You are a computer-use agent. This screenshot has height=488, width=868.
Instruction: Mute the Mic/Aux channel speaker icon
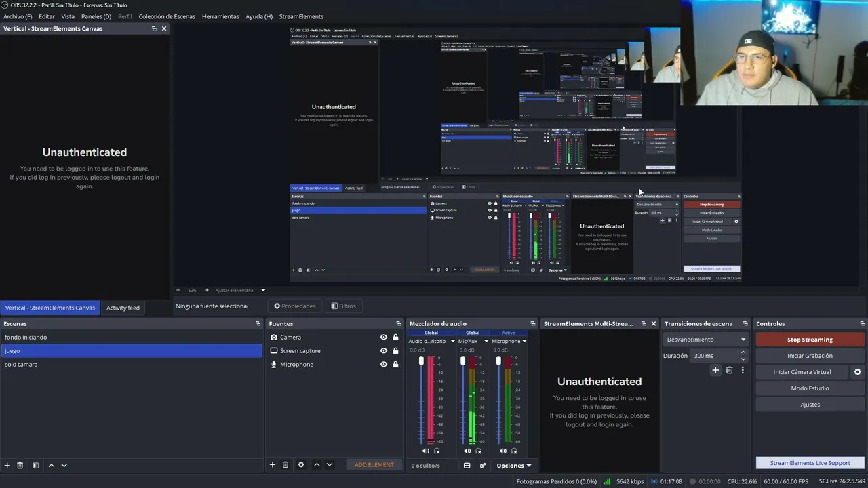pos(467,451)
